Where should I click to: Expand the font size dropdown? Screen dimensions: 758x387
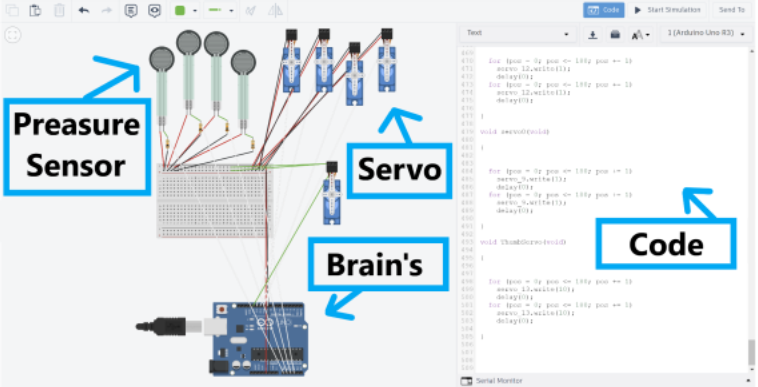pos(641,34)
